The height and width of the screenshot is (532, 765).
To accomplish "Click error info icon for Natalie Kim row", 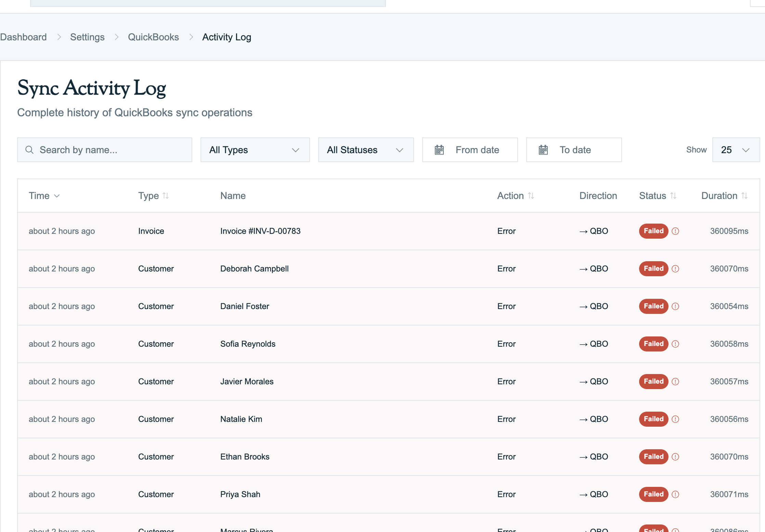I will point(675,419).
